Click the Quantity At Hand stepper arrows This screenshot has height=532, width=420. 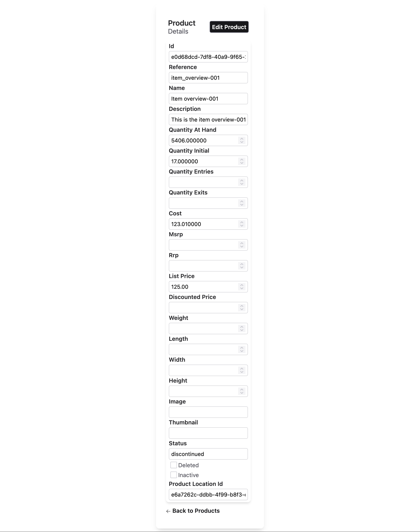(x=241, y=140)
